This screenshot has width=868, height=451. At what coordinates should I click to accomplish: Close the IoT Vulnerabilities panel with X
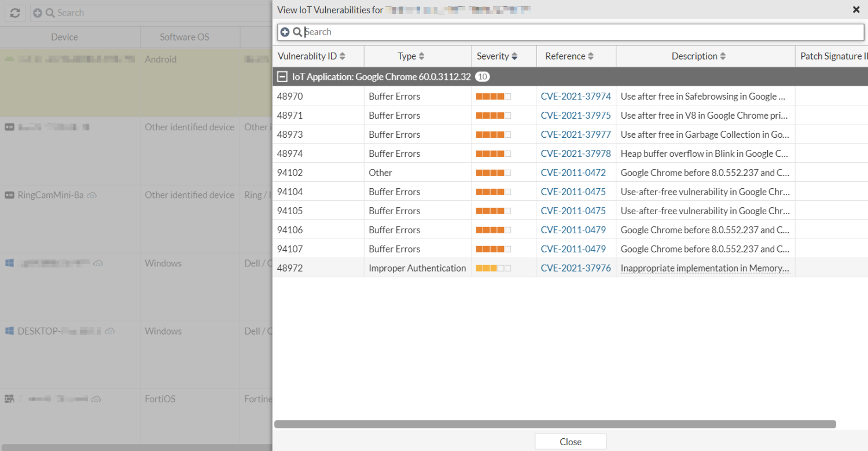tap(856, 9)
